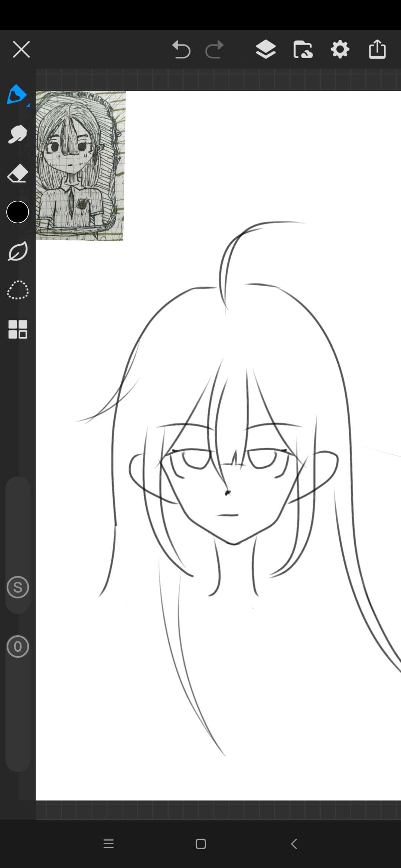Open the Layers panel
401x868 pixels.
pos(266,49)
